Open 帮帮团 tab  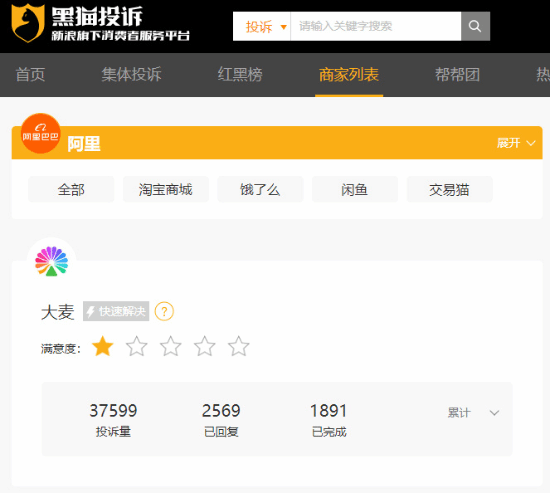point(457,75)
